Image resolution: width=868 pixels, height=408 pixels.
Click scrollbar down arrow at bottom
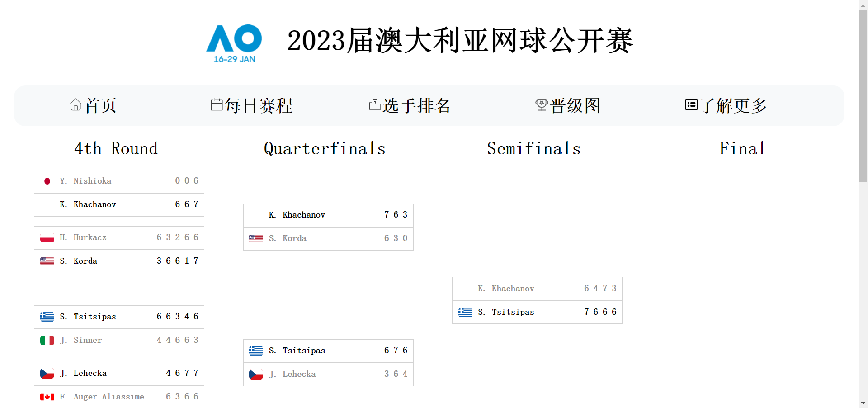pos(863,403)
